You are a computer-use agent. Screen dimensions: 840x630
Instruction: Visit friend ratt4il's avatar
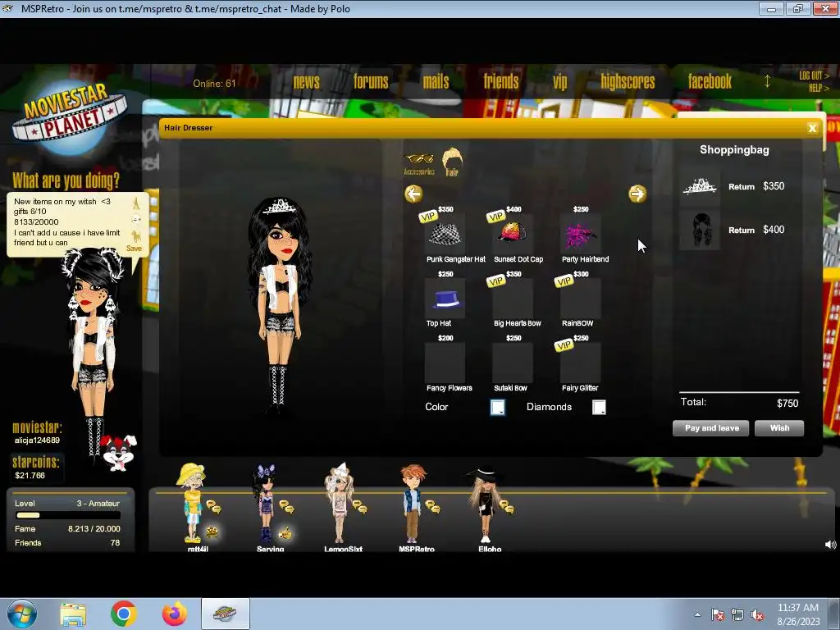tap(192, 504)
